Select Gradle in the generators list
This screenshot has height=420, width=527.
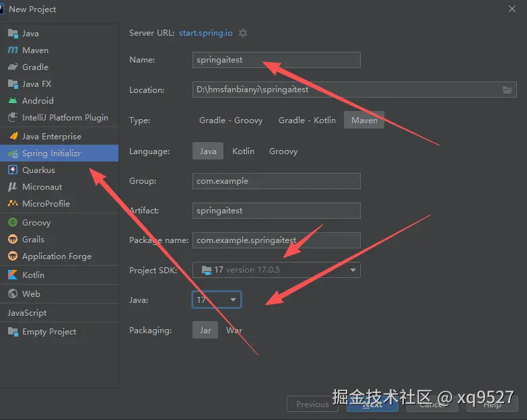pos(59,67)
